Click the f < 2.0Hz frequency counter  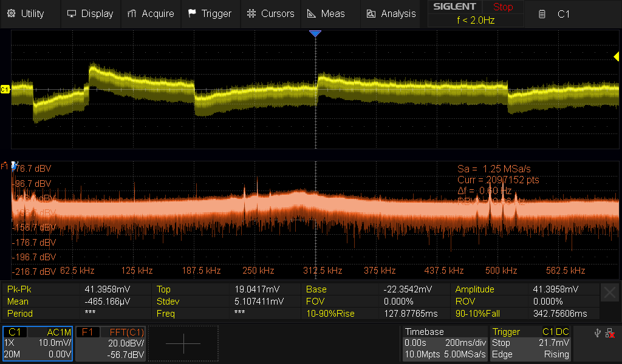coord(476,20)
